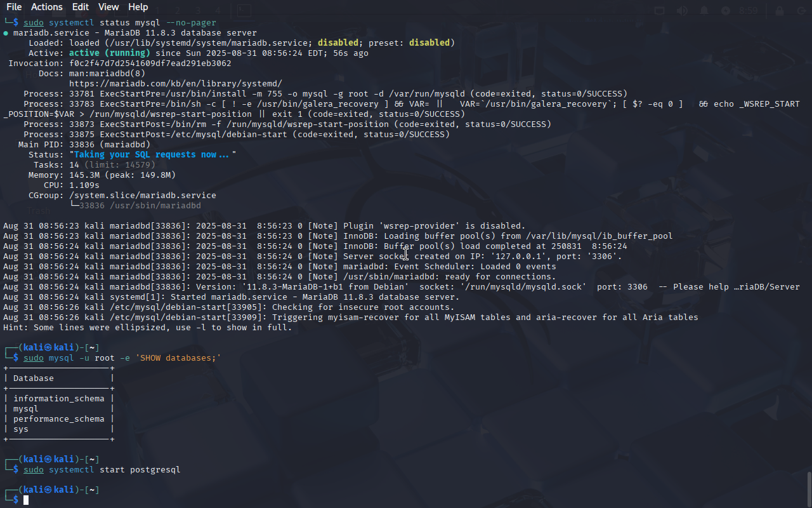The image size is (812, 508).
Task: Click log line 'InnoDB: Loading buffer pool(s)'
Action: click(x=338, y=236)
